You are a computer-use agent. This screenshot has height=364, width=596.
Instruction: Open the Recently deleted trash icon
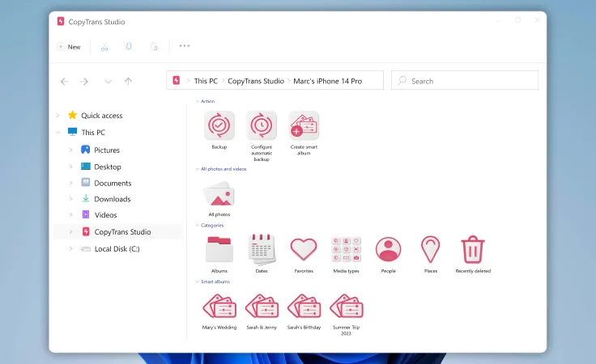click(x=473, y=249)
